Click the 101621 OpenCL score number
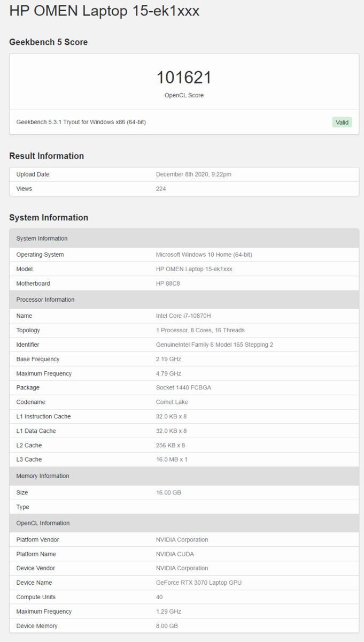364x642 pixels. click(184, 78)
